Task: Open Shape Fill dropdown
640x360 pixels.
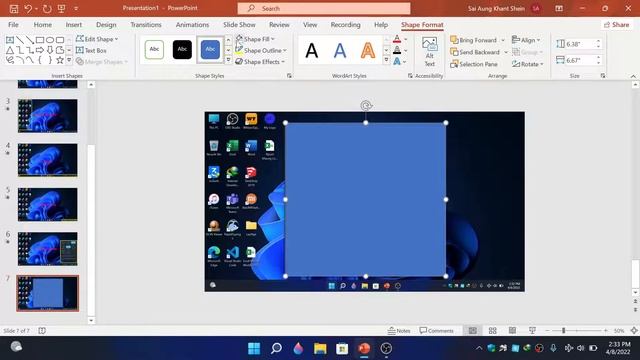Action: pos(255,39)
